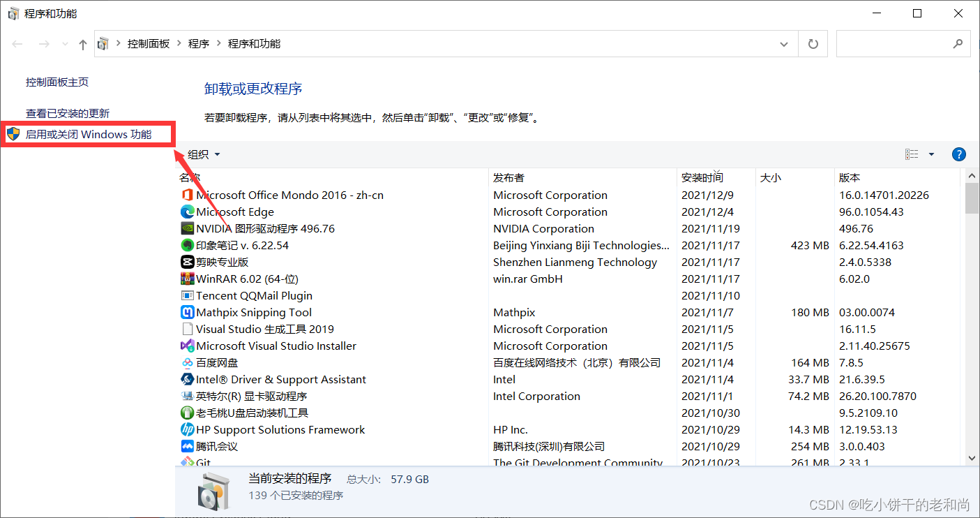
Task: Click 程序 in the breadcrumb path
Action: coord(199,43)
